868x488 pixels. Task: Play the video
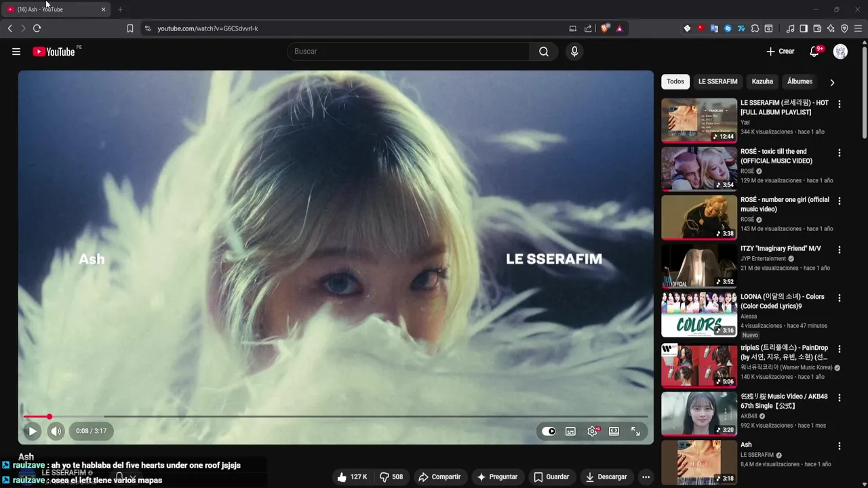32,431
